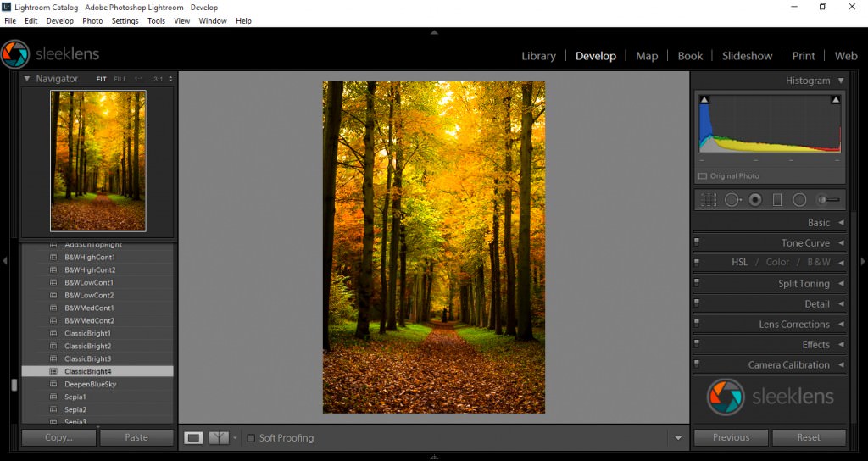Click preset icon beside B&WHighCont1

pos(53,257)
